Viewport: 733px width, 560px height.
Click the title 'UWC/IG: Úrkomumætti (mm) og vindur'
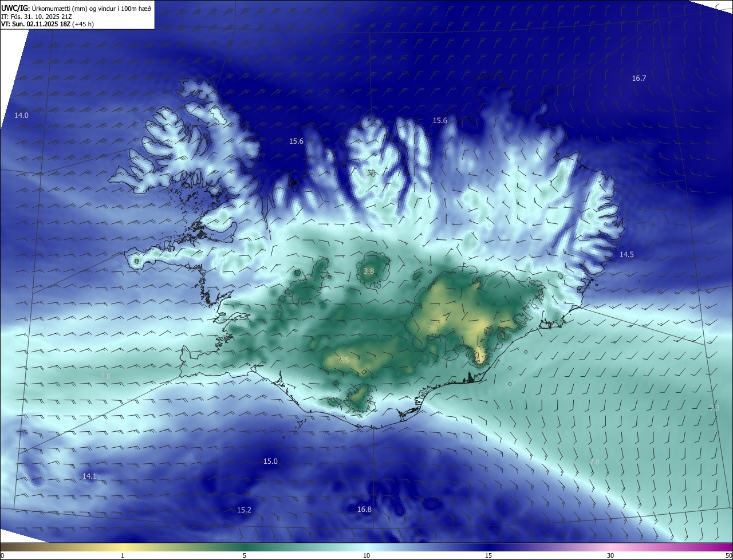point(76,9)
